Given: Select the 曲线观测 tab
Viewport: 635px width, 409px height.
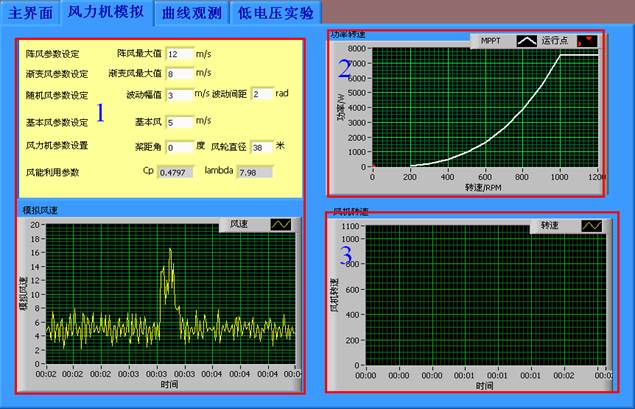Looking at the screenshot, I should point(189,12).
